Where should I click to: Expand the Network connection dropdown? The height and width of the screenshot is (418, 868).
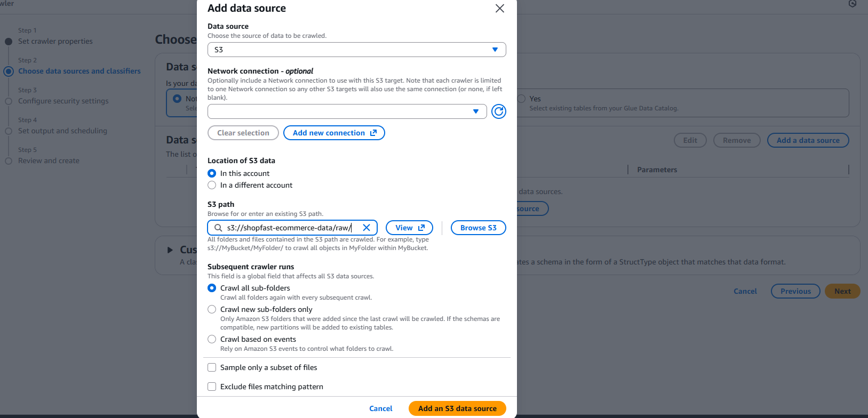tap(347, 111)
